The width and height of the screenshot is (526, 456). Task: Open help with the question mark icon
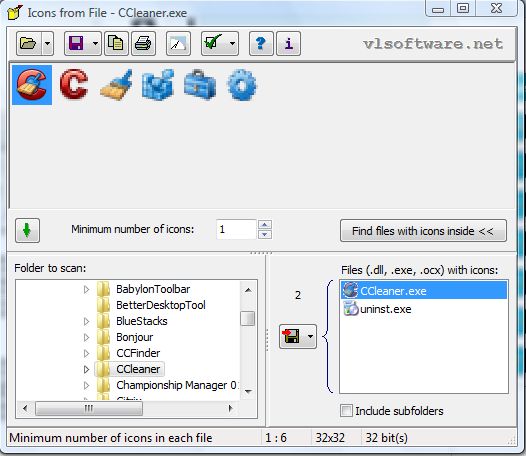[x=261, y=43]
